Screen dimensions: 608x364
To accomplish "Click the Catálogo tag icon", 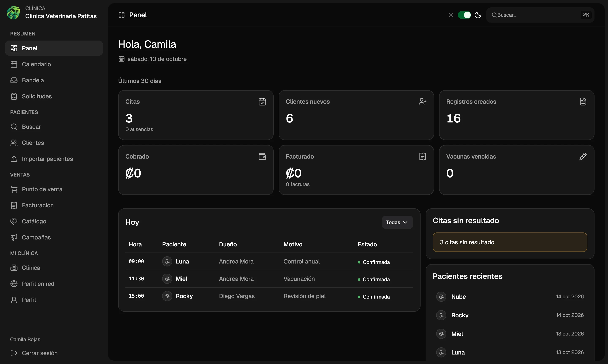I will (14, 221).
